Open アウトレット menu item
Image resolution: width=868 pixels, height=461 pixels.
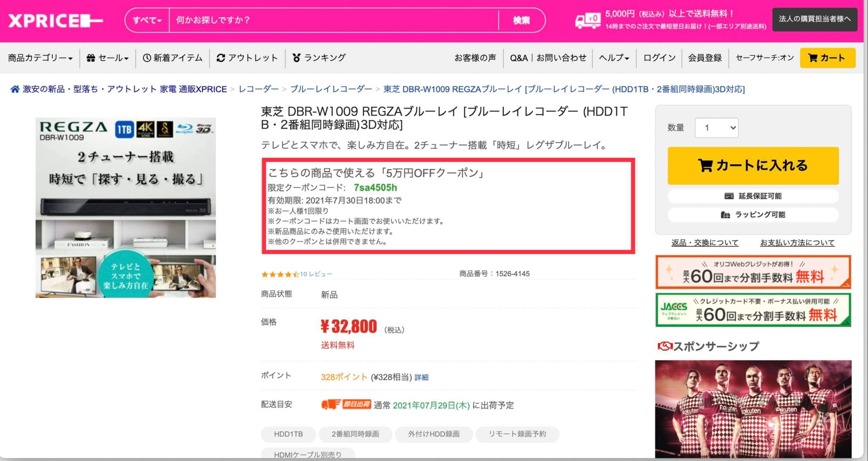click(x=247, y=58)
